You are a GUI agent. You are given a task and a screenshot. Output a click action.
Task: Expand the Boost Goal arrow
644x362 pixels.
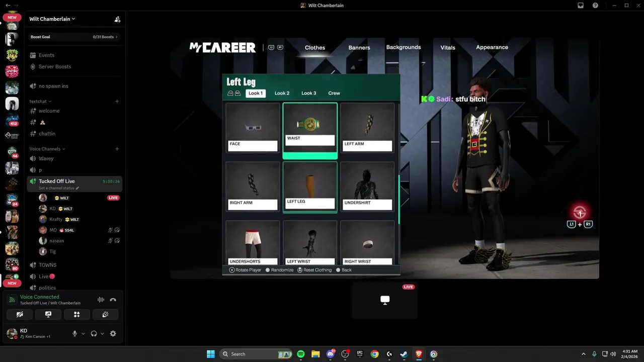tap(117, 37)
